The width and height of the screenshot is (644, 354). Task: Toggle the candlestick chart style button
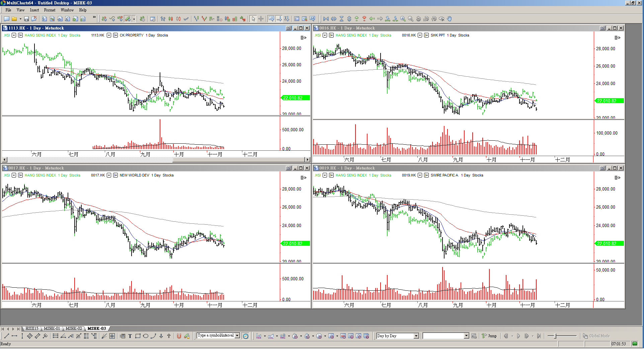pos(171,19)
